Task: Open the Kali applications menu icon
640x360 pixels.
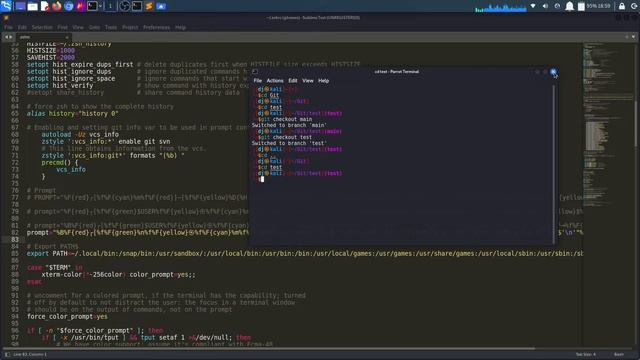Action: 6,6
